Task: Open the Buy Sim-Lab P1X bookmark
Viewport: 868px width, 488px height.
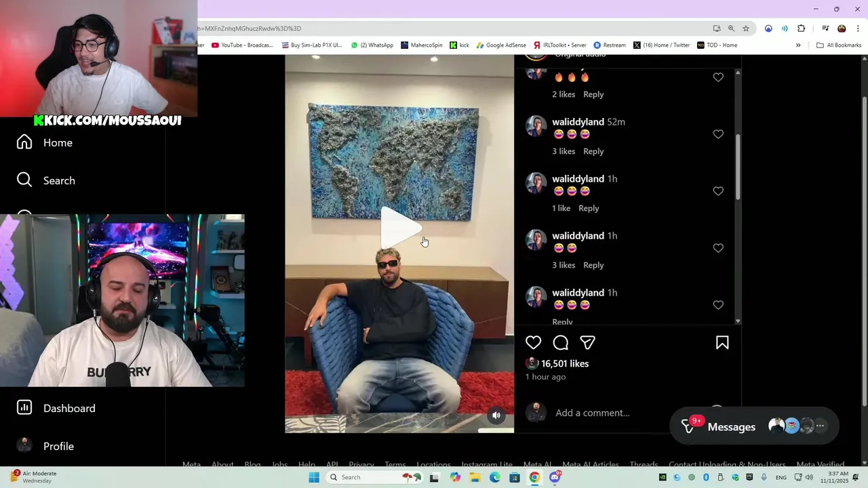Action: 311,45
